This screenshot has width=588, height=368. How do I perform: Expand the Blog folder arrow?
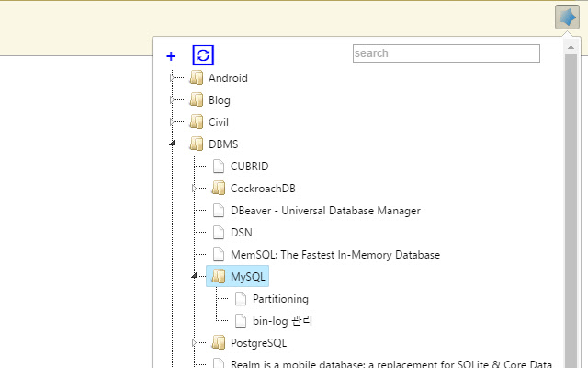(172, 100)
